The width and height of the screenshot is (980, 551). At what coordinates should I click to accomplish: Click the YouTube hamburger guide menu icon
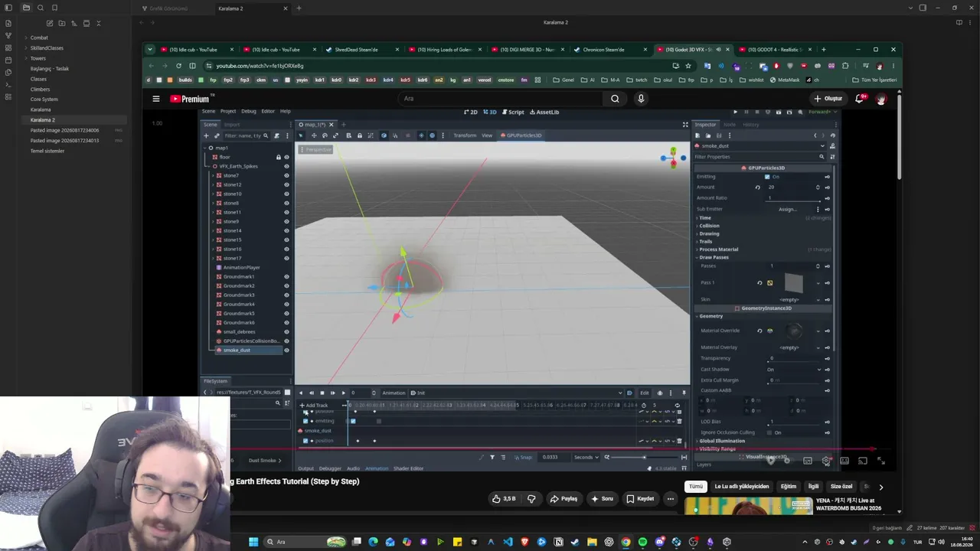(155, 99)
